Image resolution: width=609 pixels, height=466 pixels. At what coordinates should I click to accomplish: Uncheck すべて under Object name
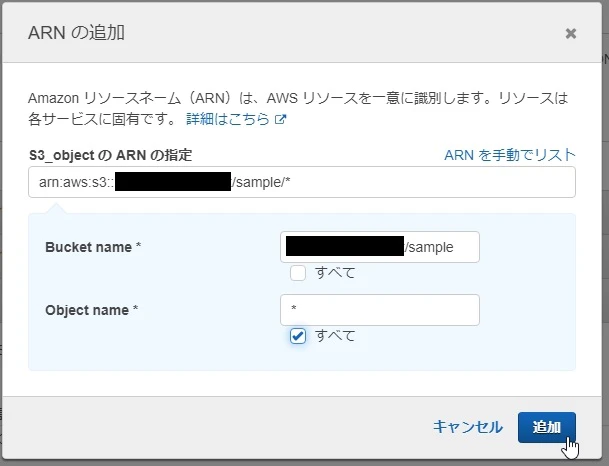pos(298,336)
